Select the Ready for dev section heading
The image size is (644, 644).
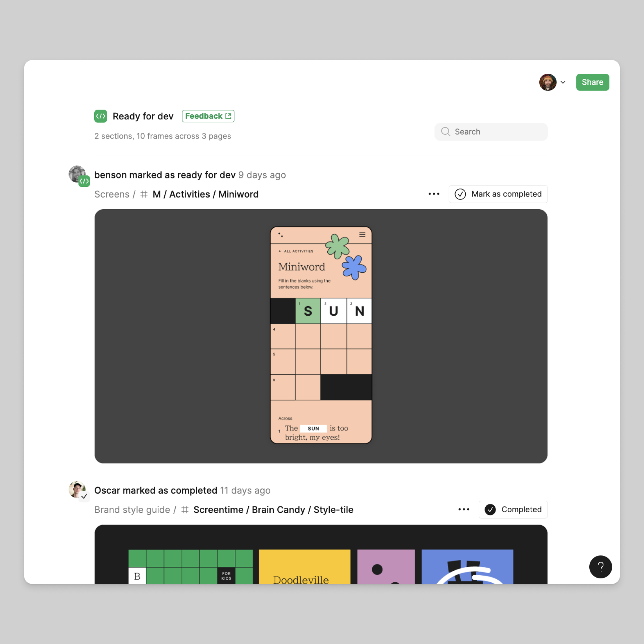tap(143, 116)
